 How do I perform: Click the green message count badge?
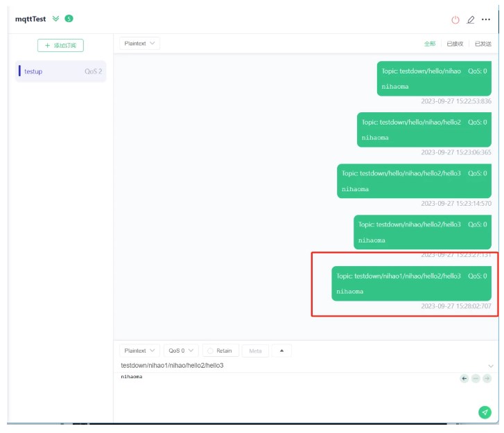[69, 19]
